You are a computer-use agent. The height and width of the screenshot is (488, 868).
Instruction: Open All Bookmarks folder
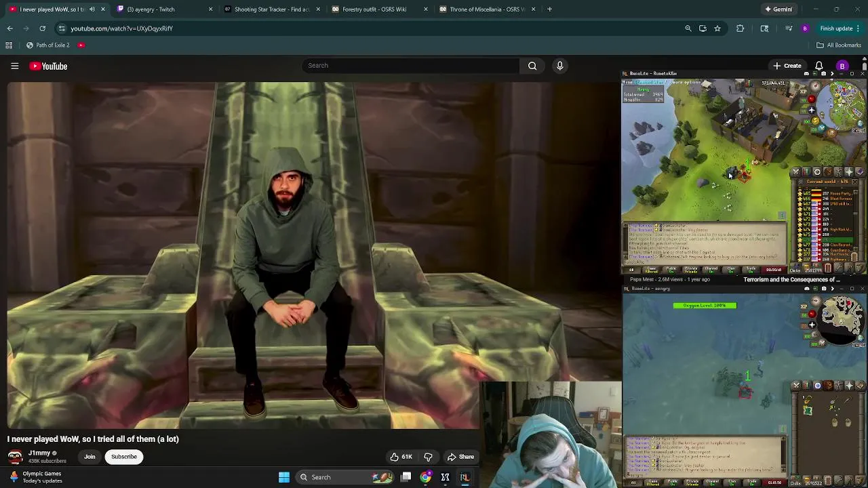pos(839,45)
